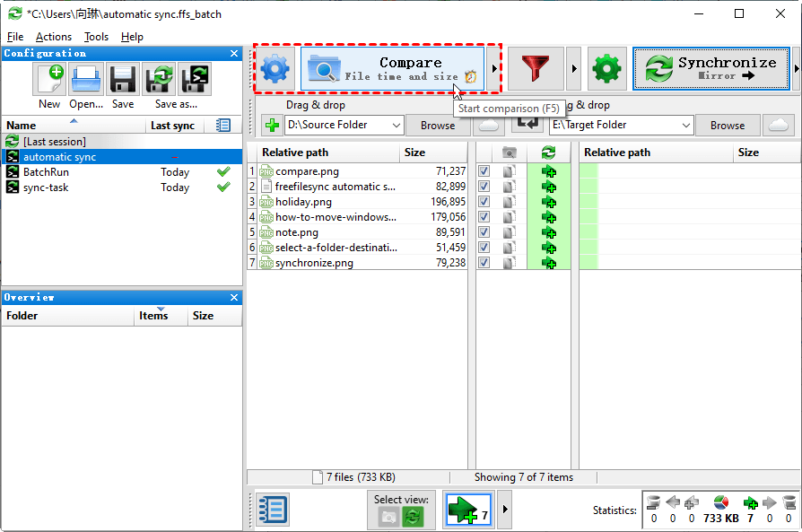Viewport: 802px width, 532px height.
Task: Change sync direction for holiday.png
Action: click(549, 202)
